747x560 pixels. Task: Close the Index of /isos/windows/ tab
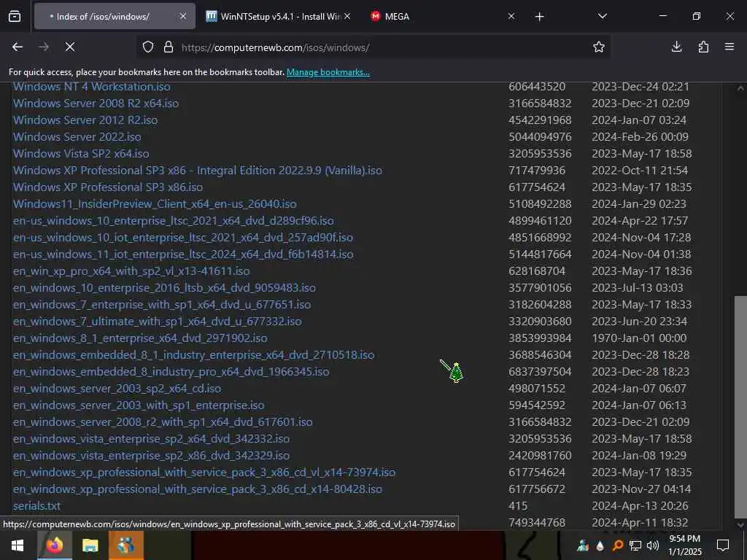pos(183,16)
